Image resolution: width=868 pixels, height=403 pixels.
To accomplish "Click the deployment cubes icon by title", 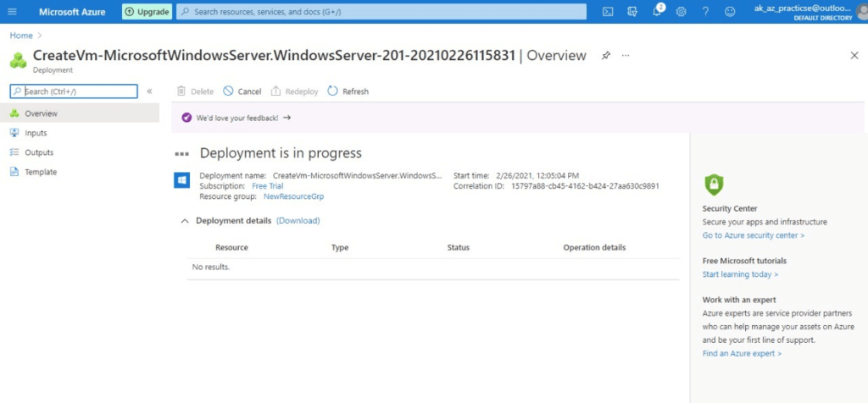I will tap(19, 60).
